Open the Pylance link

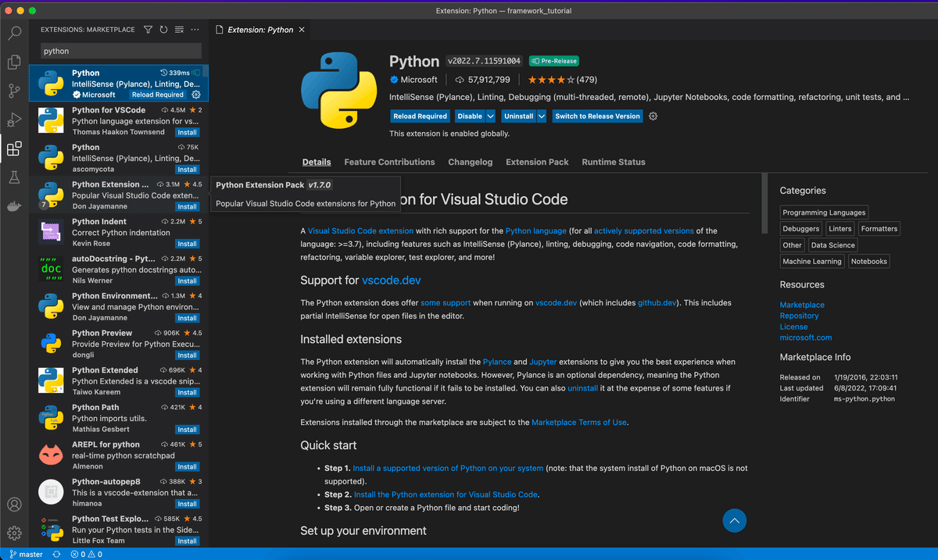pos(496,362)
